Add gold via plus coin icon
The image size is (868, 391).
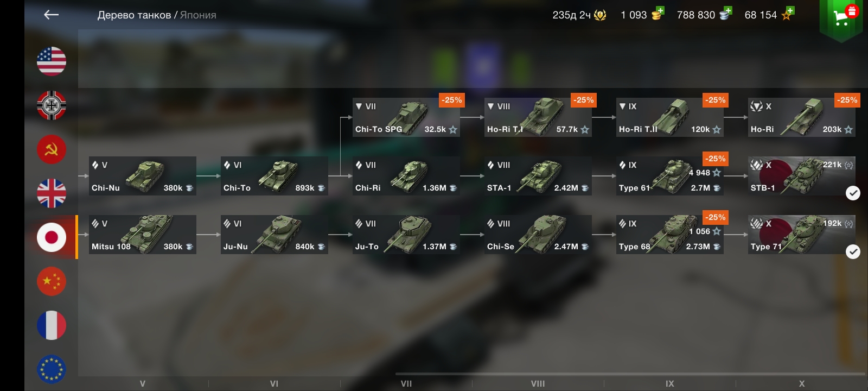[658, 14]
